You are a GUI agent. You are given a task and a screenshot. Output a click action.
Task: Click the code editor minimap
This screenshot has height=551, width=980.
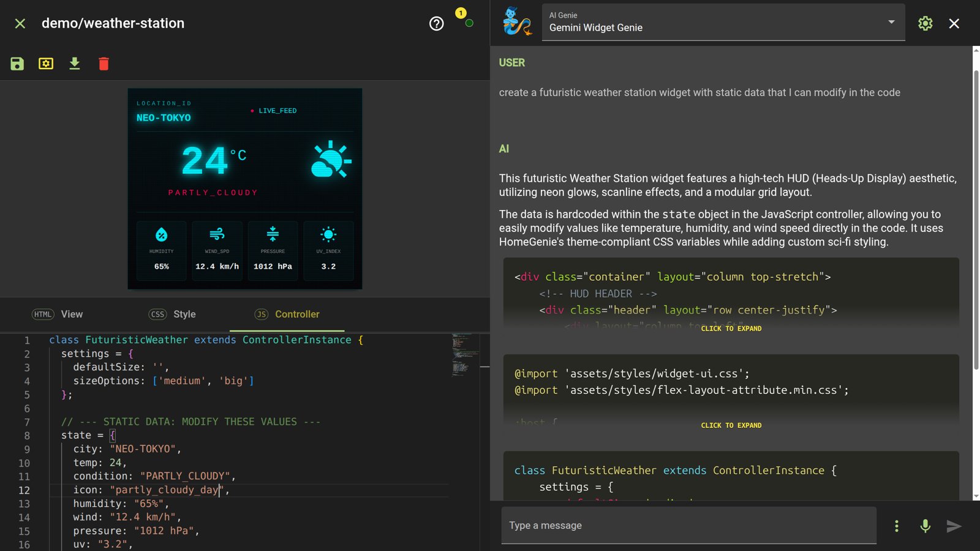point(466,354)
